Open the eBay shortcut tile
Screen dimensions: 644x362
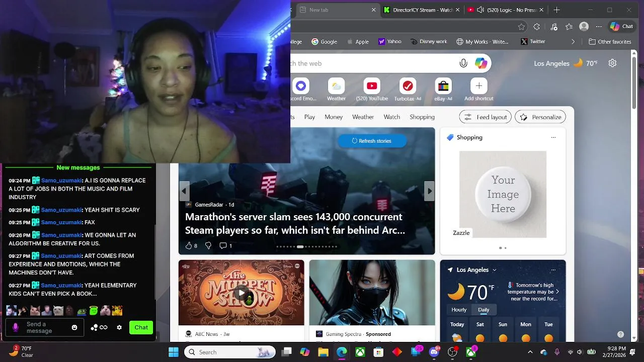click(443, 89)
